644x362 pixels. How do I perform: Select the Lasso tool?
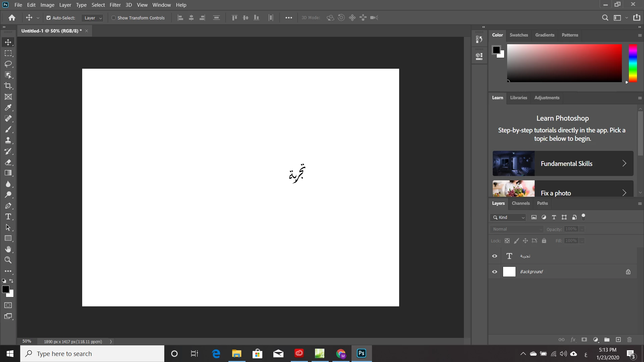(x=8, y=64)
